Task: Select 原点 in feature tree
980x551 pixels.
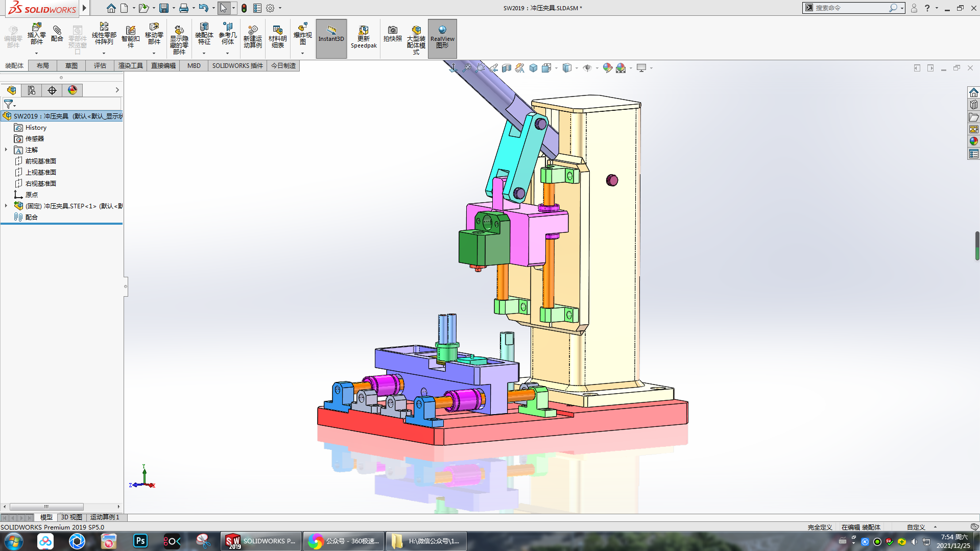Action: (32, 195)
